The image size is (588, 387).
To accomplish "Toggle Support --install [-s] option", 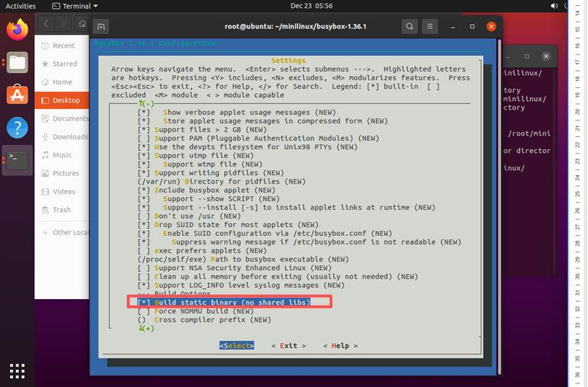I will coord(286,207).
